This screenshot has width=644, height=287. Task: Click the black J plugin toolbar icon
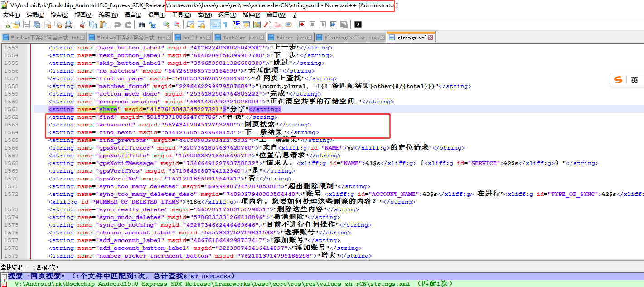pyautogui.click(x=358, y=24)
